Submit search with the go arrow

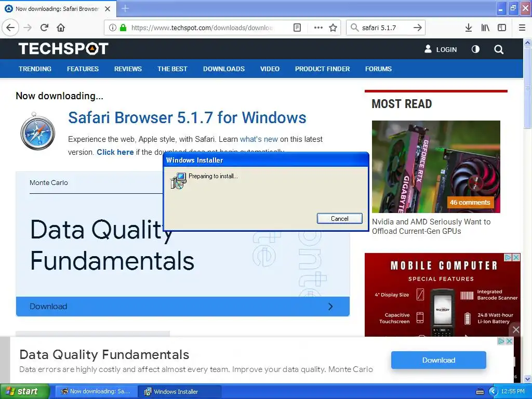[418, 28]
